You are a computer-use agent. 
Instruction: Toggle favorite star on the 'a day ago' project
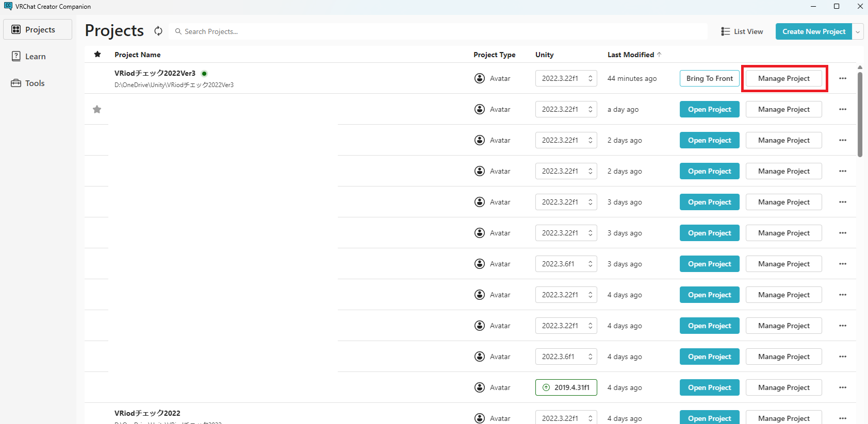(x=97, y=109)
